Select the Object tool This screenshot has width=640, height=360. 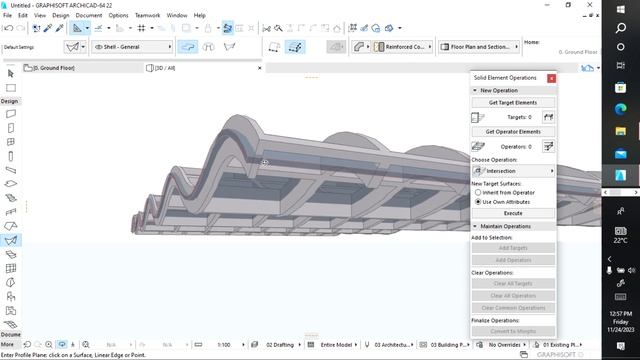coord(11,297)
